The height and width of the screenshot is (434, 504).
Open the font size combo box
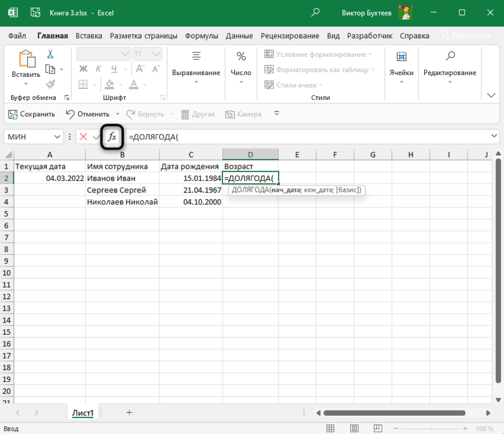coord(148,54)
